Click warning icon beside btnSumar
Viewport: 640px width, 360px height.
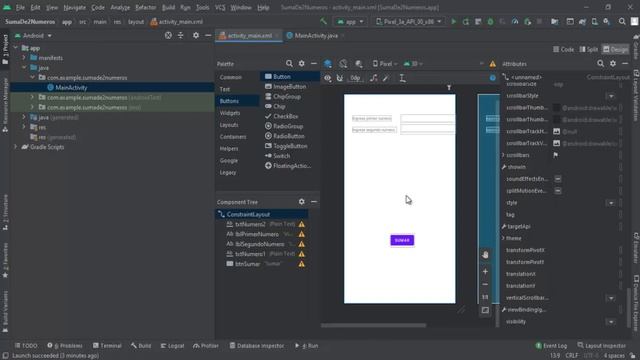301,264
